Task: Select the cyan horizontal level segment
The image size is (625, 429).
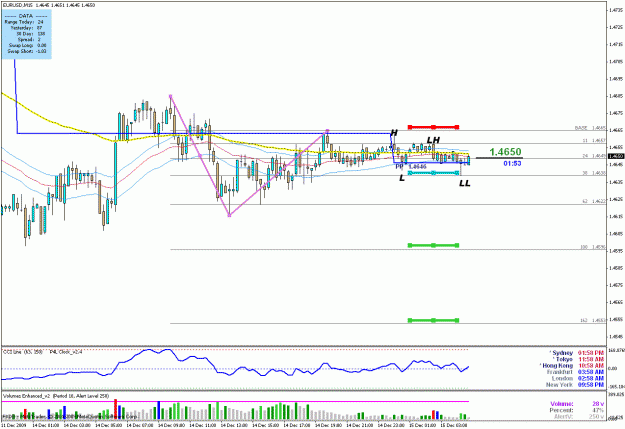Action: tap(433, 173)
